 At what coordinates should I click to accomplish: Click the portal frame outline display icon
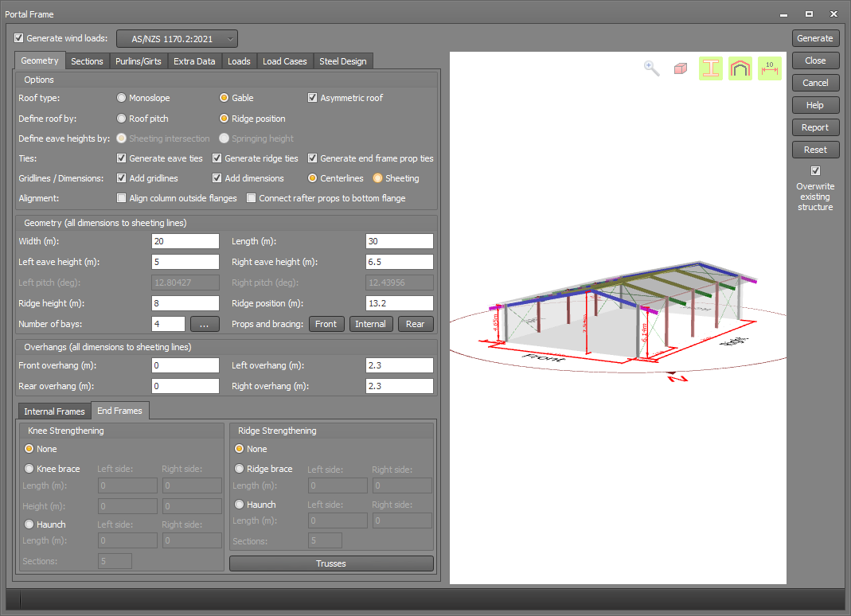click(x=740, y=68)
